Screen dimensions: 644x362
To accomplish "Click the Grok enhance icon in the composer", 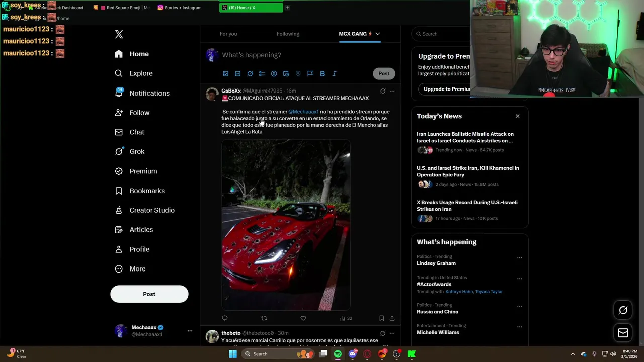I will coord(250,74).
